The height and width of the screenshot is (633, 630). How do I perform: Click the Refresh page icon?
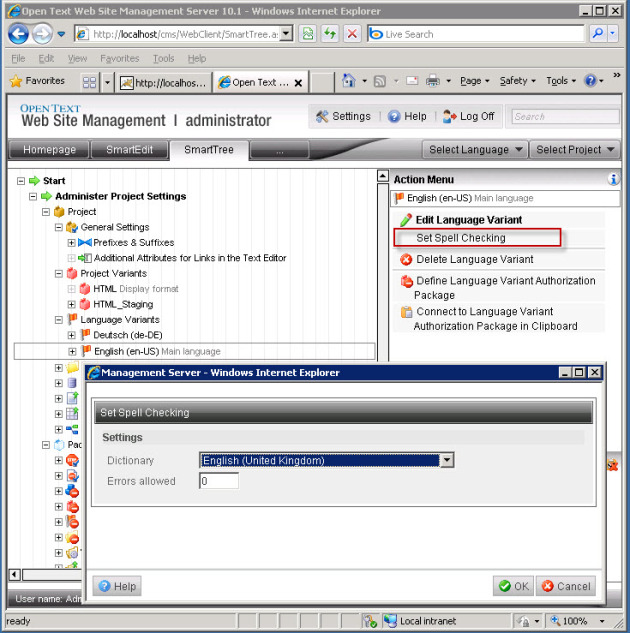pyautogui.click(x=330, y=34)
